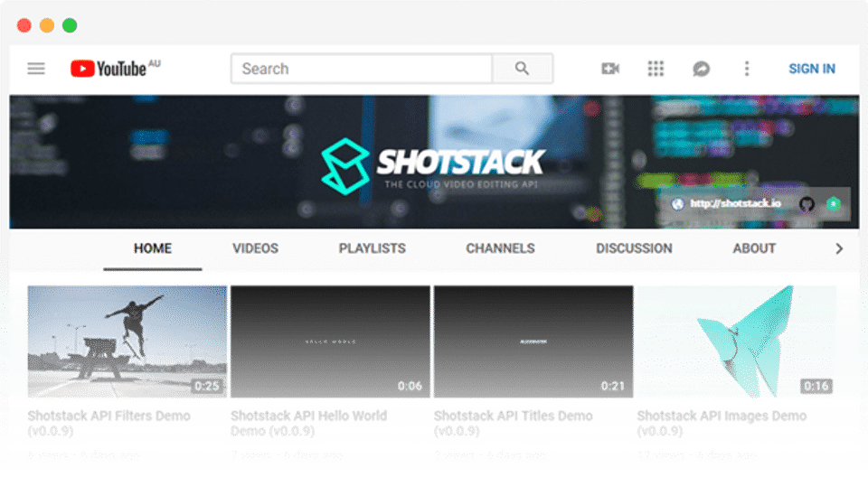This screenshot has height=477, width=868.
Task: Maximize window with green button
Action: click(x=70, y=25)
